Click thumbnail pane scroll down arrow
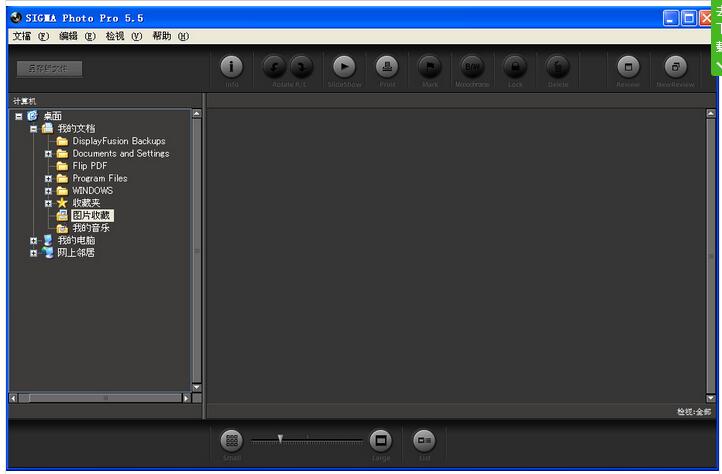This screenshot has width=722, height=474. point(710,398)
